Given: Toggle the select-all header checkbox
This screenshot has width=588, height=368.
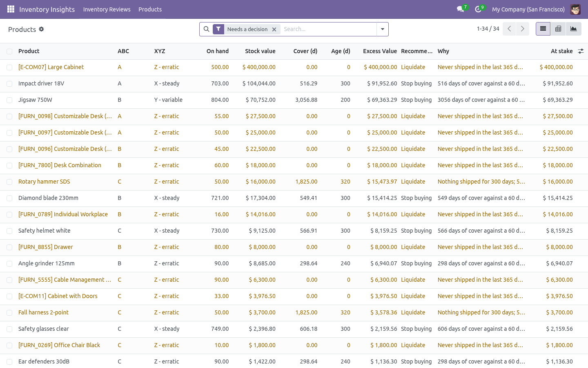Looking at the screenshot, I should pyautogui.click(x=9, y=51).
